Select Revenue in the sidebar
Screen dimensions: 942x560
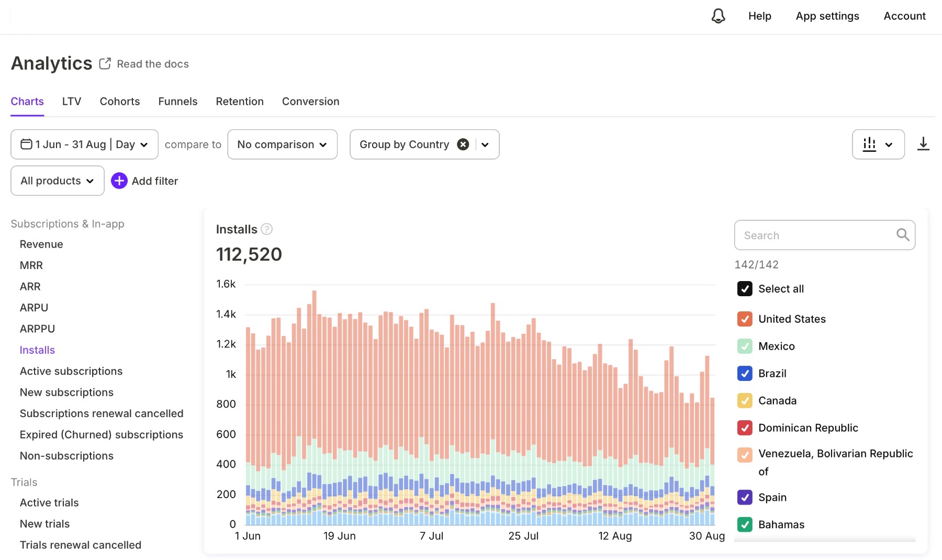point(41,244)
